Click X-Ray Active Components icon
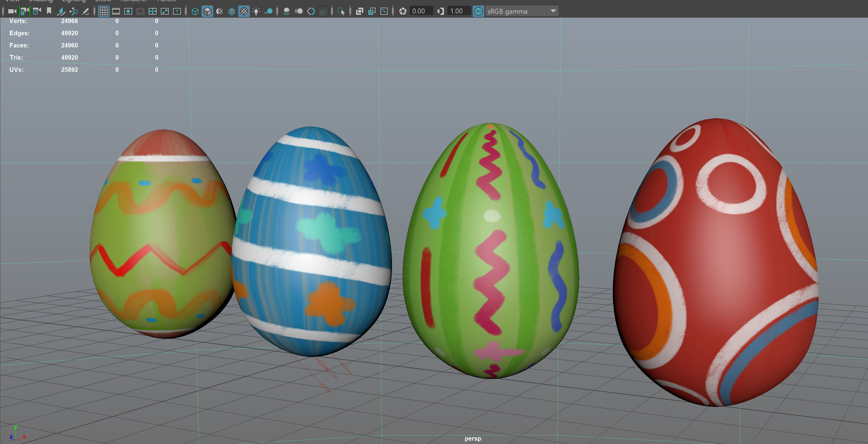Screen dimensions: 868x444 pyautogui.click(x=372, y=11)
